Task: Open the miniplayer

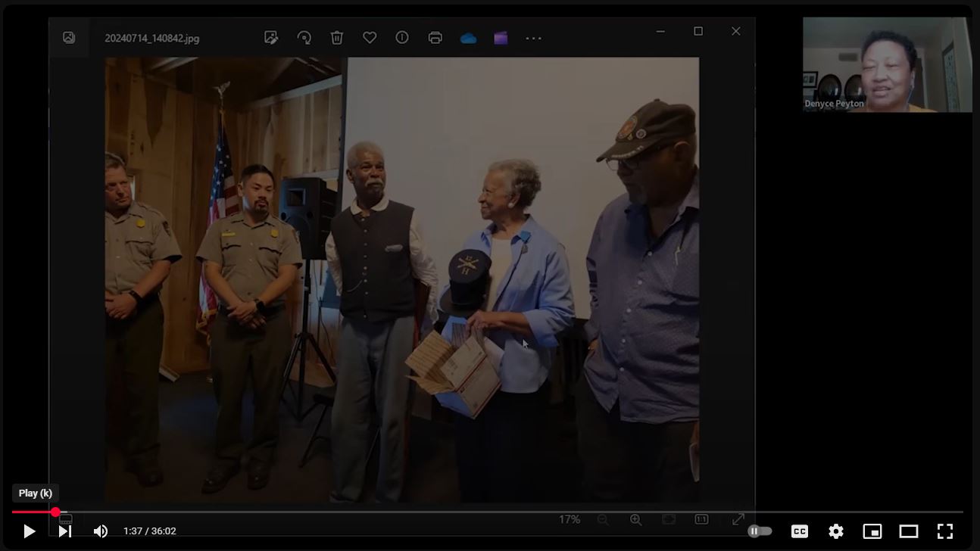Action: click(872, 531)
